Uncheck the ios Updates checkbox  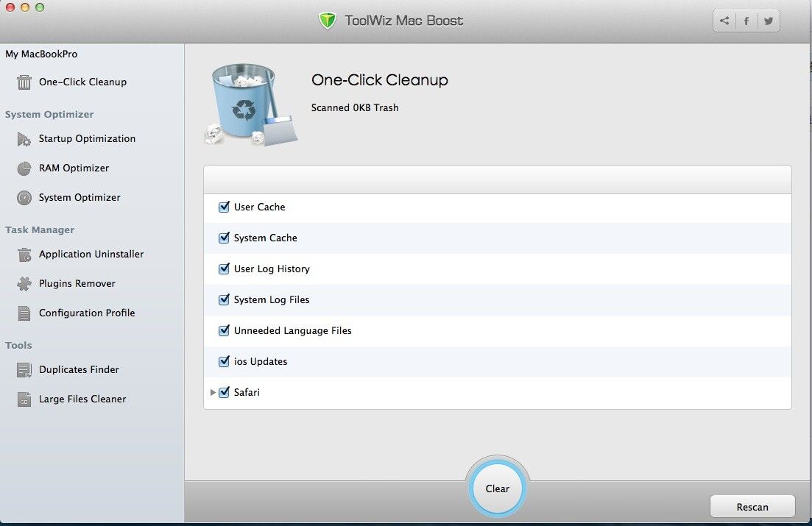[x=225, y=361]
